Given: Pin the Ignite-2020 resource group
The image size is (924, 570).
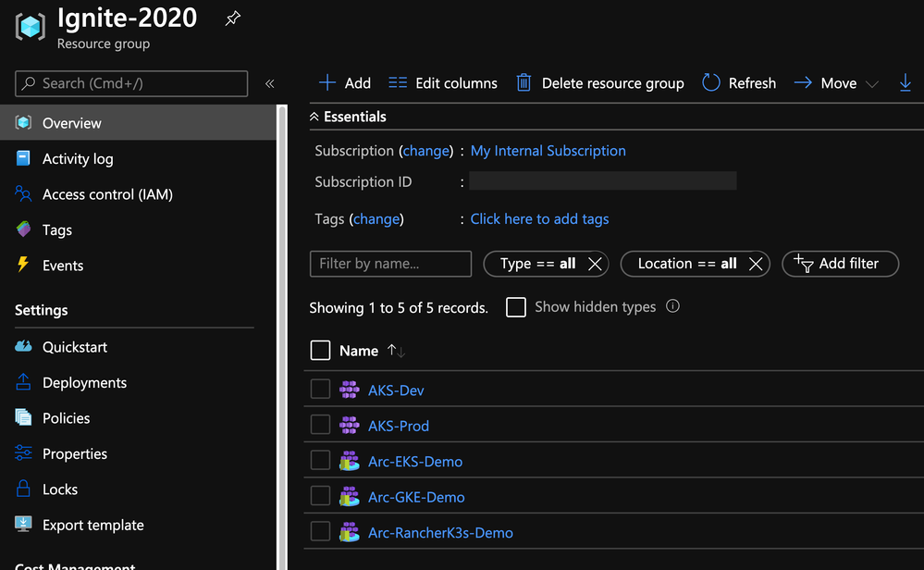Looking at the screenshot, I should click(x=233, y=19).
